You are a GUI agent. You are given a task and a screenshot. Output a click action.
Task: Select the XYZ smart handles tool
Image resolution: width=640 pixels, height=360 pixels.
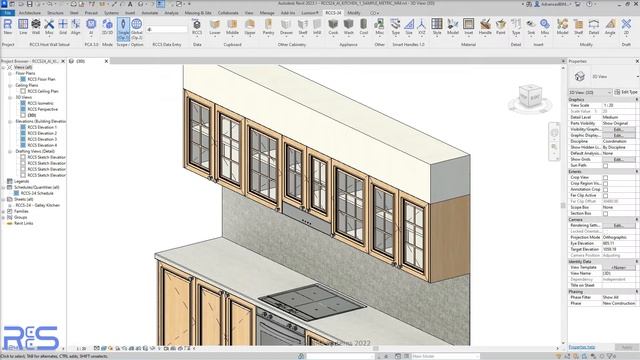point(422,27)
